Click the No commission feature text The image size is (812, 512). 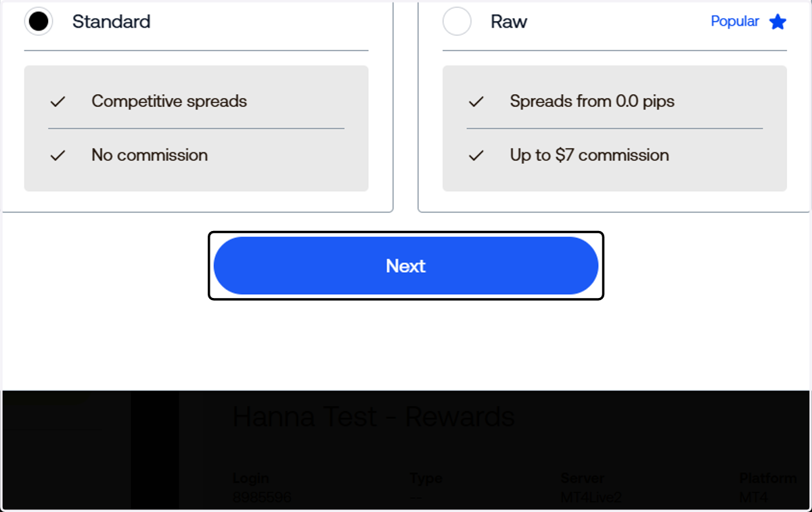(x=150, y=155)
